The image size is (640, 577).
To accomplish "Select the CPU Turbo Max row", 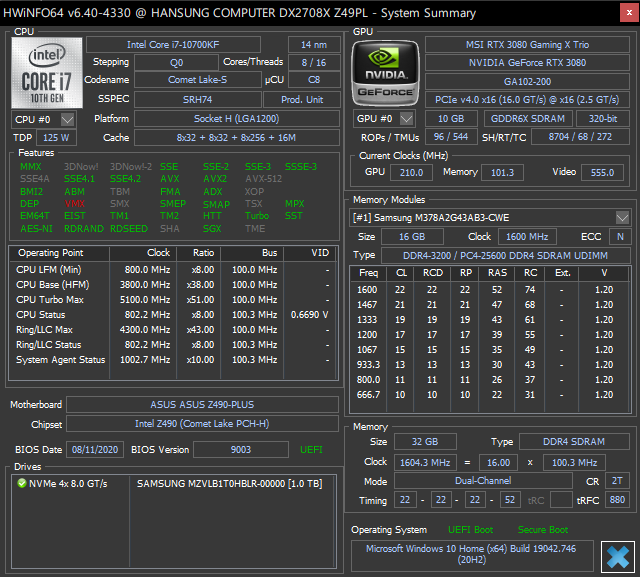I will 173,300.
